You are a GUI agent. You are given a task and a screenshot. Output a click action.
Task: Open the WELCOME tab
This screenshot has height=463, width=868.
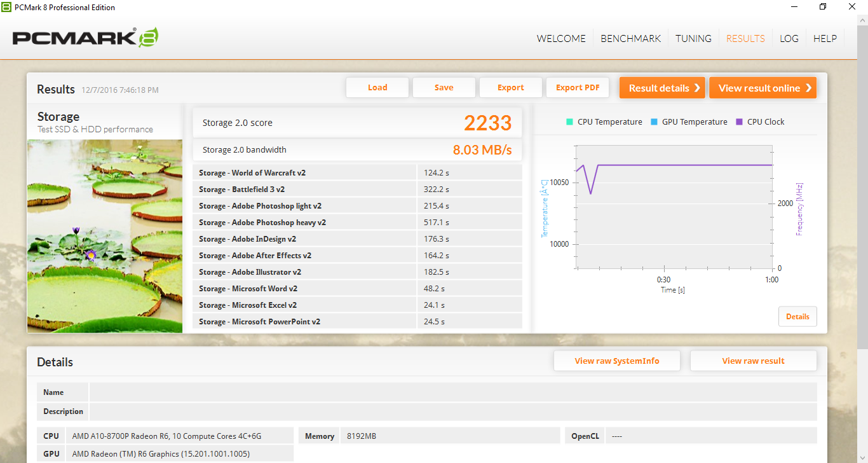pyautogui.click(x=561, y=38)
